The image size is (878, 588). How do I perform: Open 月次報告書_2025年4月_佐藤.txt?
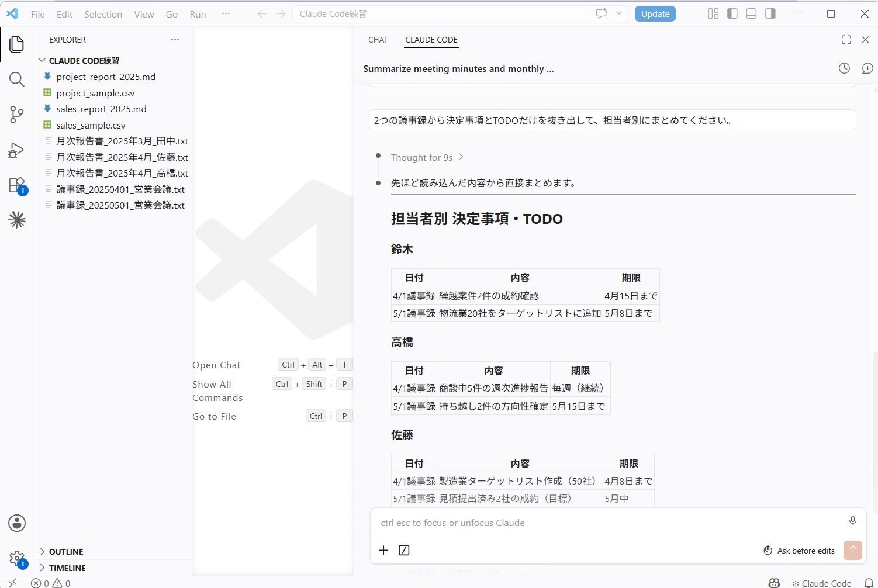click(x=122, y=157)
